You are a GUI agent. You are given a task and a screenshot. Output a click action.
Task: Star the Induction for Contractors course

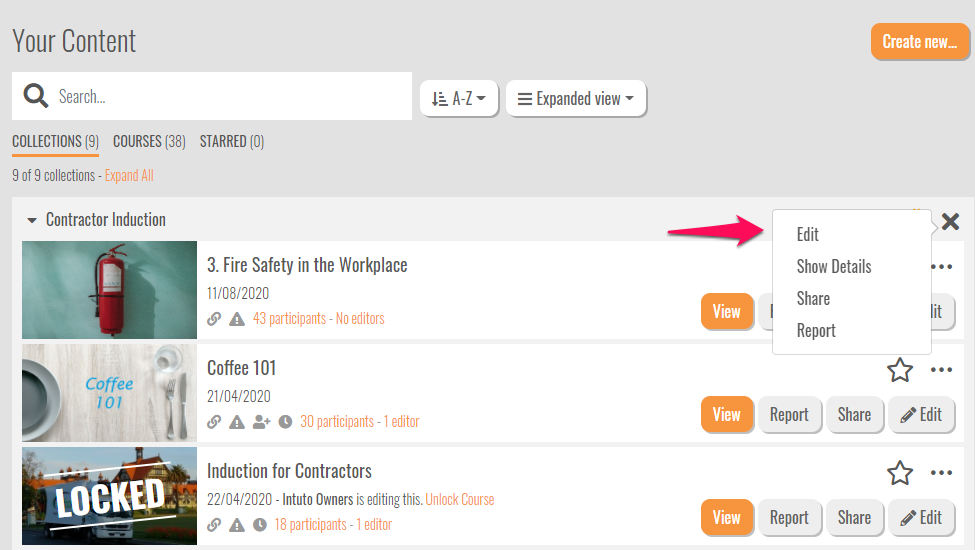coord(900,474)
